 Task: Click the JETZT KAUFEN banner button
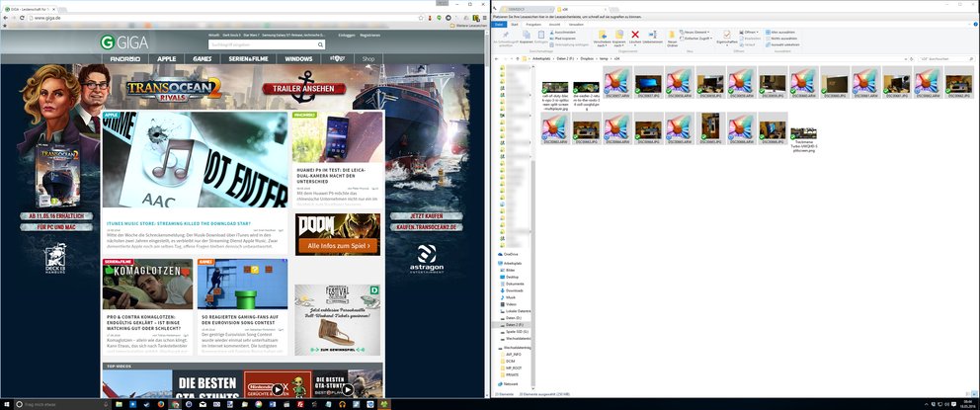(x=426, y=216)
